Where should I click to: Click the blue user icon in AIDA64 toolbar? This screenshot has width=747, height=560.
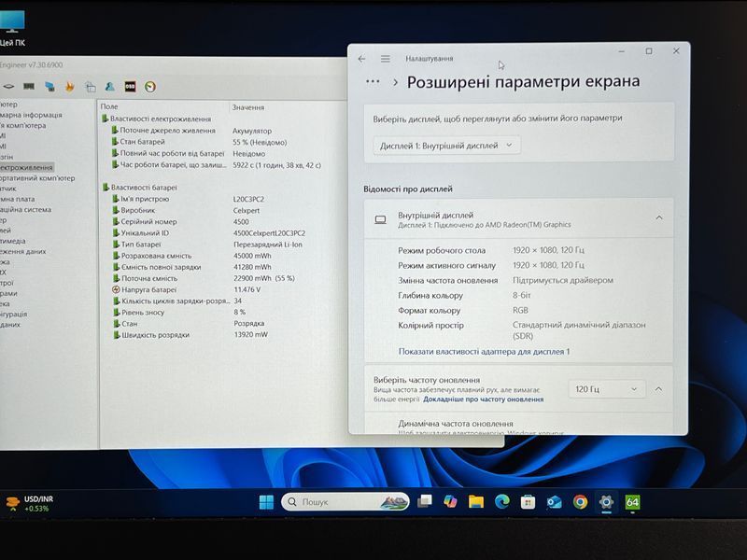110,87
